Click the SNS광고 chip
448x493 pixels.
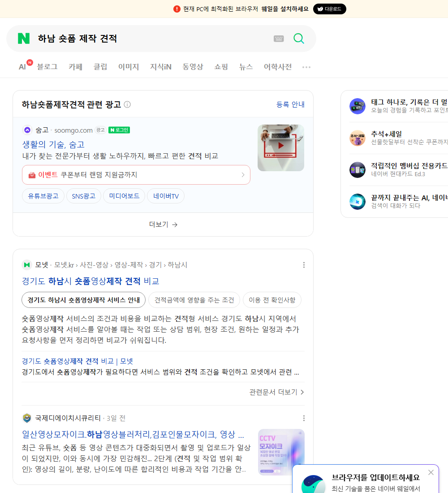(x=84, y=196)
